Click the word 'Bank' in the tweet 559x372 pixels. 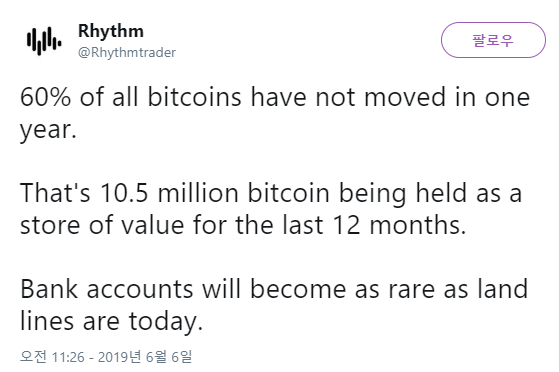pos(49,289)
